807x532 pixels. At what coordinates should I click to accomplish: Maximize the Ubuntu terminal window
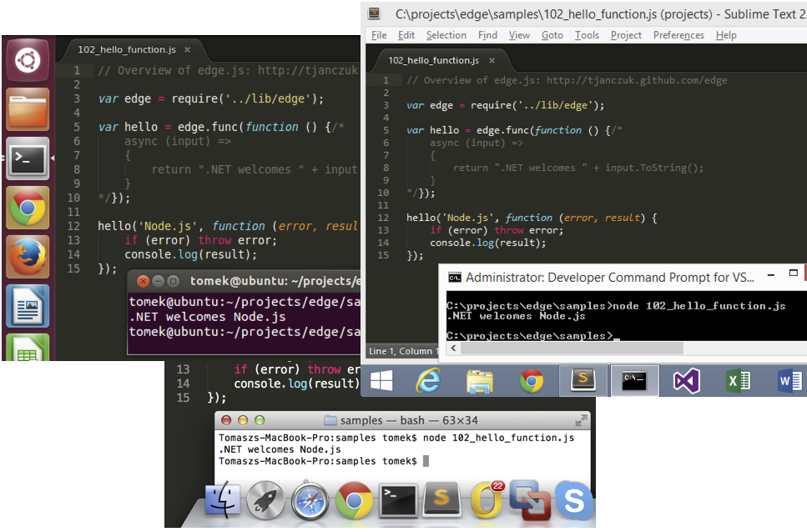click(174, 281)
